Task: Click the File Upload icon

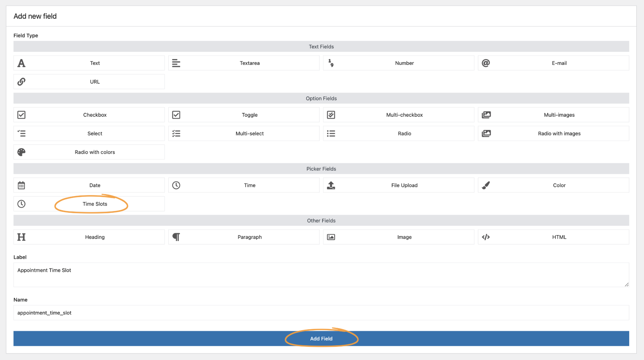Action: (331, 185)
